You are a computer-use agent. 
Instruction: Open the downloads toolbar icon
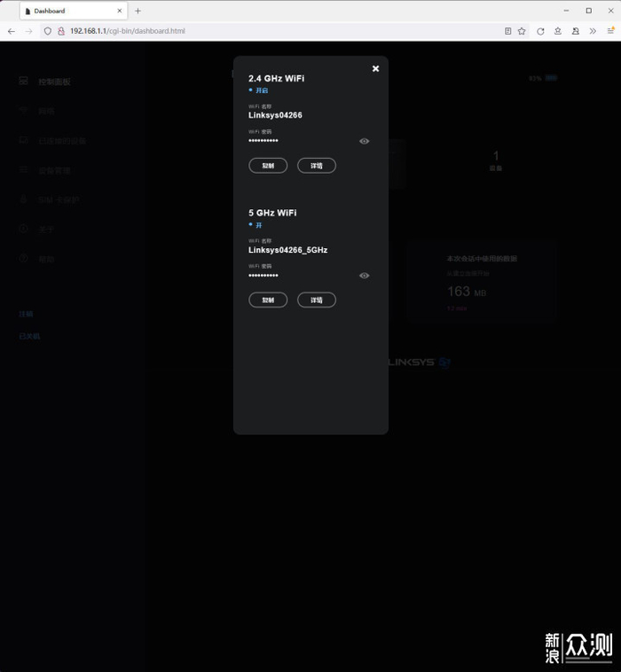click(558, 31)
